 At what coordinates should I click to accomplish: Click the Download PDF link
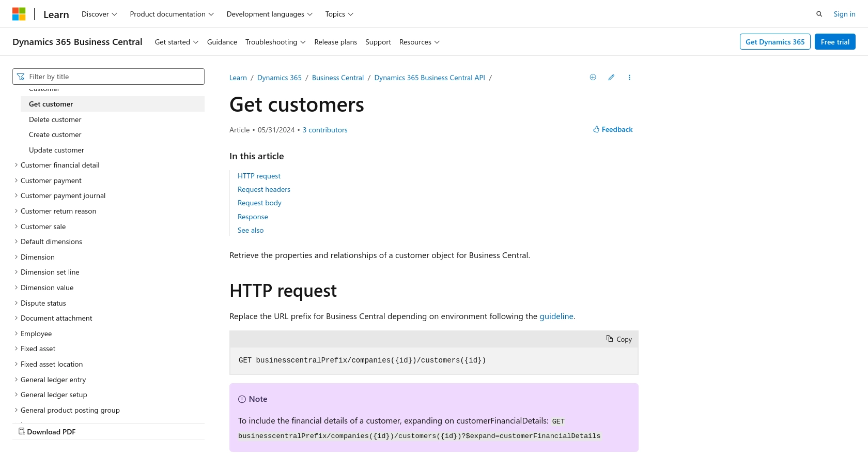click(47, 432)
